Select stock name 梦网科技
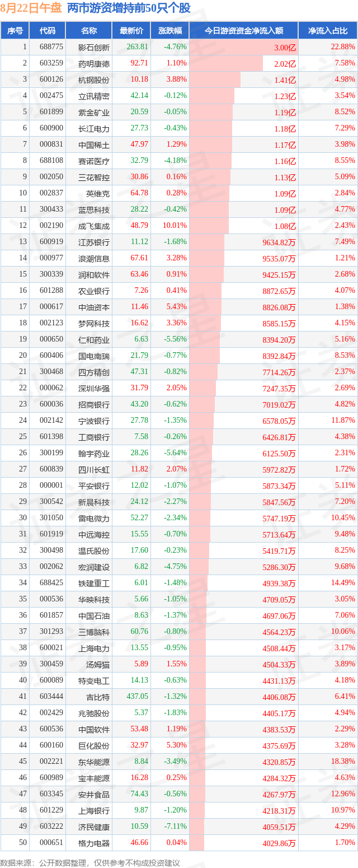Viewport: 358px width, 868px height. pyautogui.click(x=94, y=324)
